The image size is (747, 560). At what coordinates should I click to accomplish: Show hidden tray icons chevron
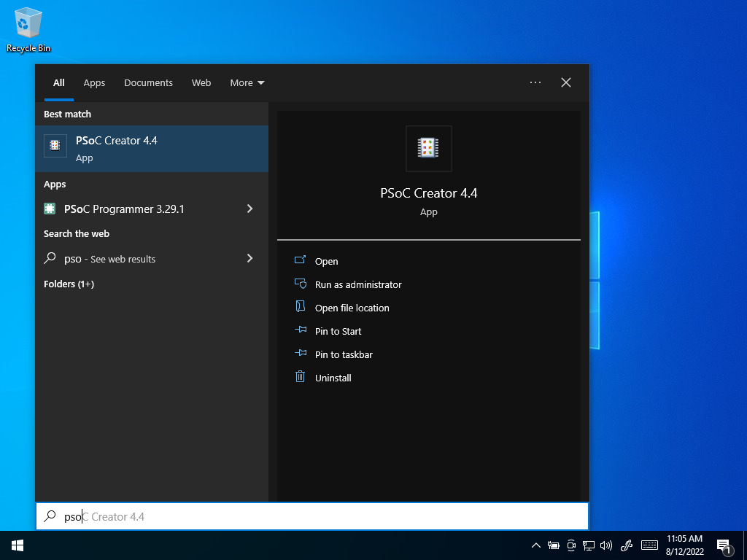[536, 545]
